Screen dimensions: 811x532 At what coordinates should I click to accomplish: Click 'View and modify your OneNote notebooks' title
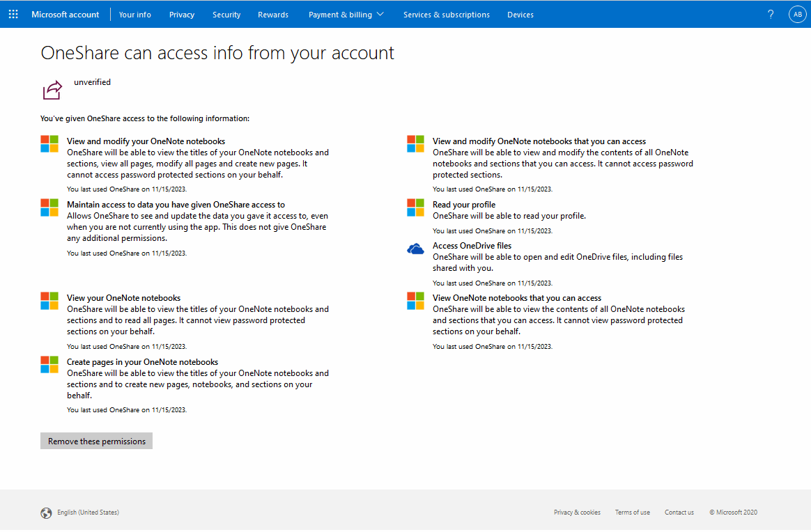(x=146, y=141)
